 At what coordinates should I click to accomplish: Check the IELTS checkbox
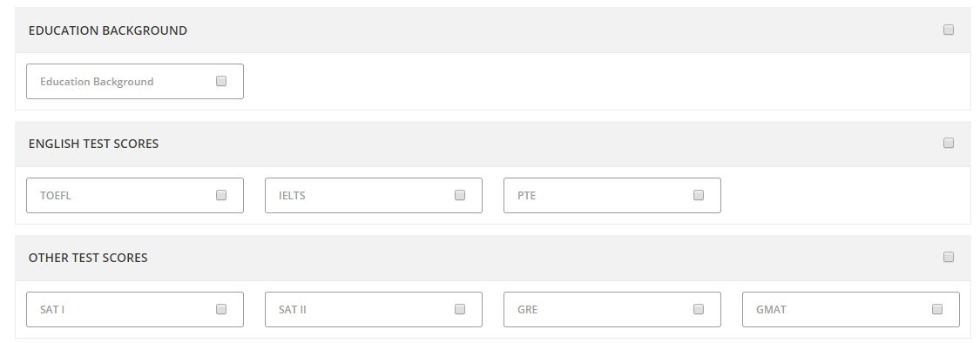460,195
